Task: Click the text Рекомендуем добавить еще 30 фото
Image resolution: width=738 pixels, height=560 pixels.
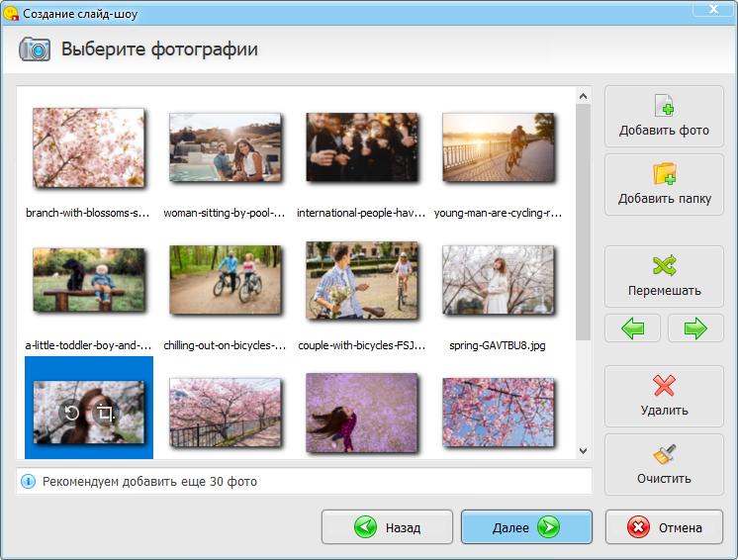Action: [149, 482]
